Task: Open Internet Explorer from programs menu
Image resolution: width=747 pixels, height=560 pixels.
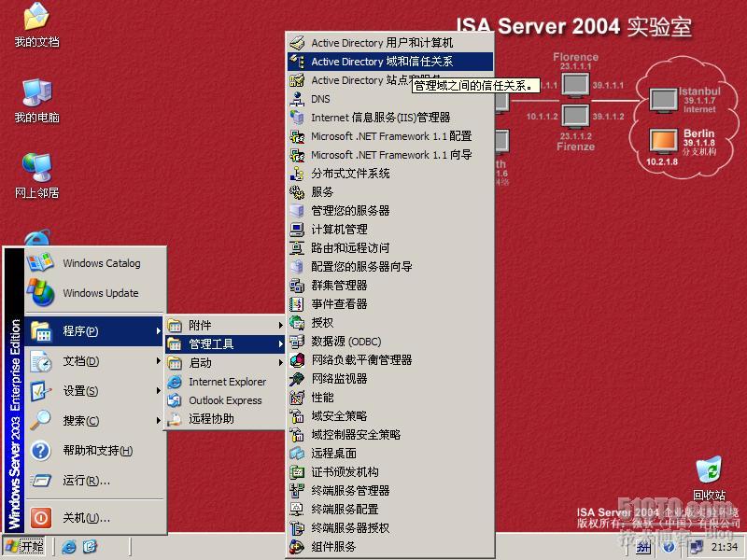Action: pos(225,382)
